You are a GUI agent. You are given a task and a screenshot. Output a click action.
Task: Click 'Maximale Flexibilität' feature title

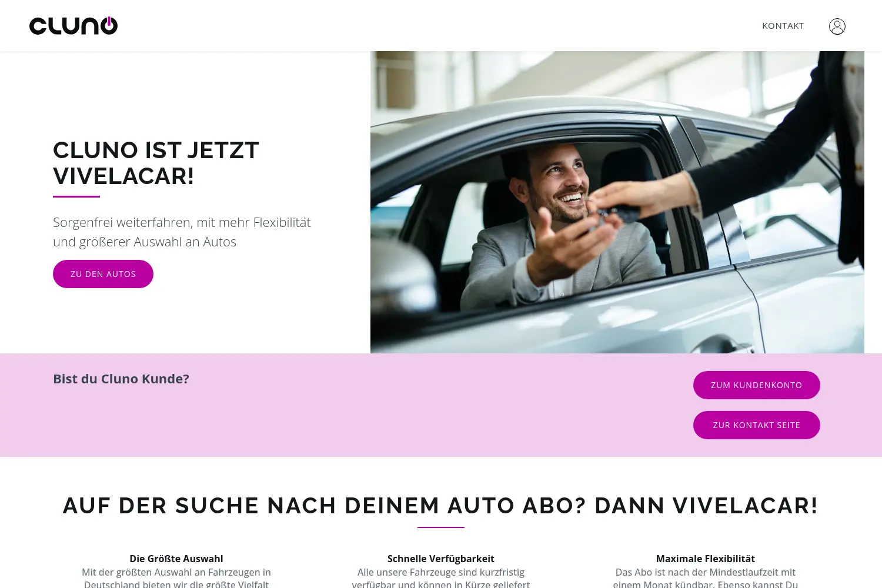(706, 559)
